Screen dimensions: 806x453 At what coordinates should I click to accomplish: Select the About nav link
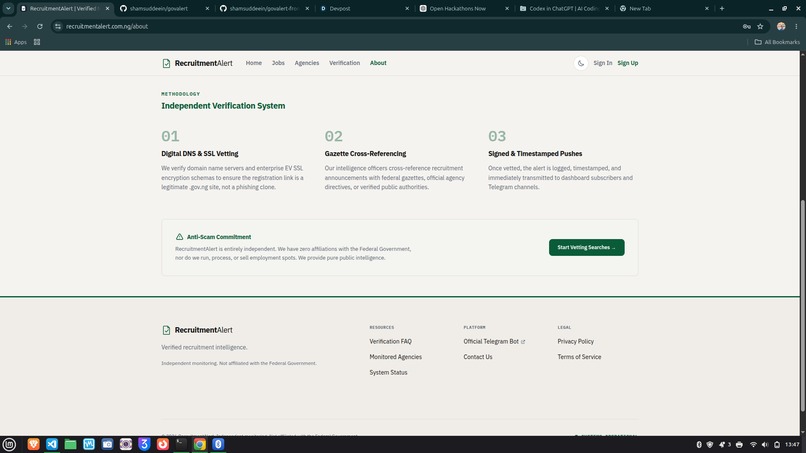pyautogui.click(x=378, y=63)
